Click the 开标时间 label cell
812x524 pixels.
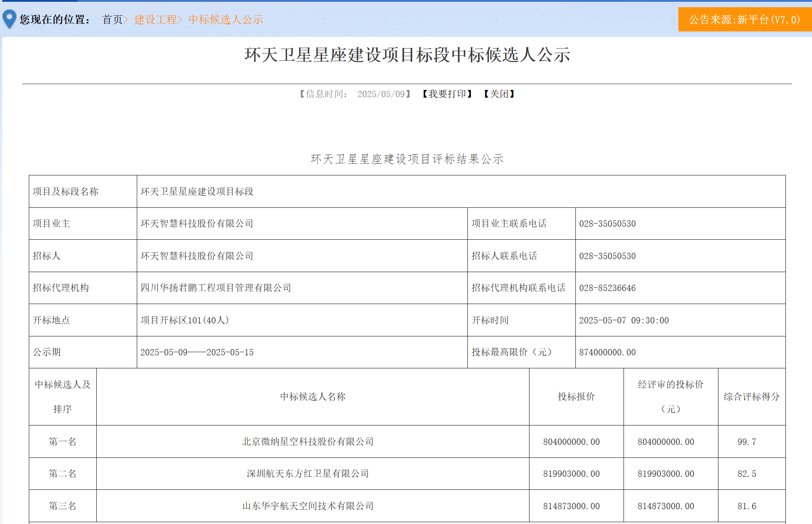pyautogui.click(x=521, y=320)
